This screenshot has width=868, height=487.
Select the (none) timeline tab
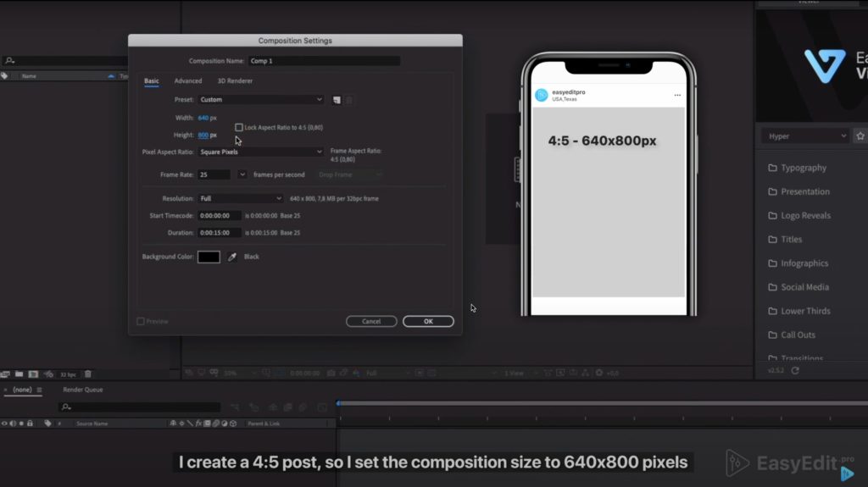coord(22,390)
